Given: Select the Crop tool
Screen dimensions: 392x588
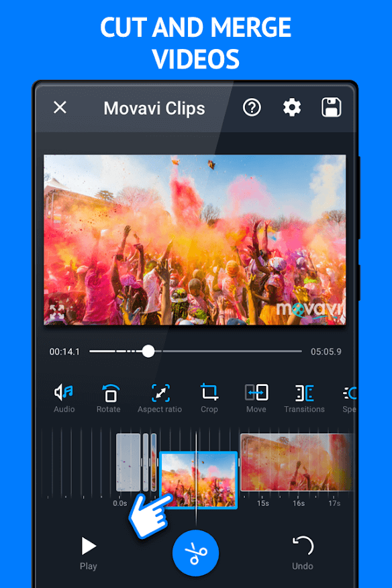Looking at the screenshot, I should (x=209, y=398).
